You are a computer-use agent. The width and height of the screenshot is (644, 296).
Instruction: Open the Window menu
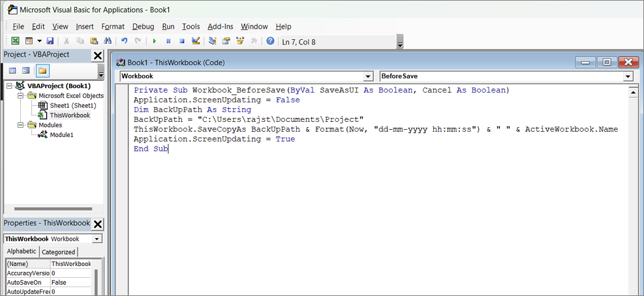pos(254,27)
